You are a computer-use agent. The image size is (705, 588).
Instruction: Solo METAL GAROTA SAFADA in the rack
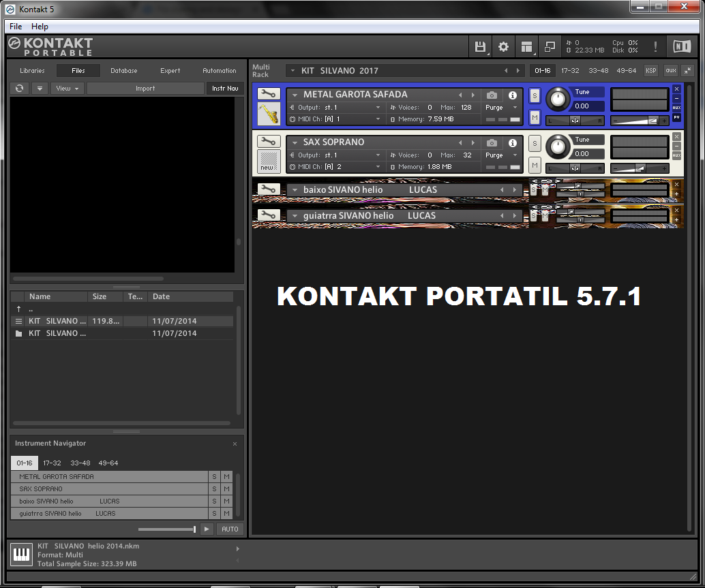[534, 95]
